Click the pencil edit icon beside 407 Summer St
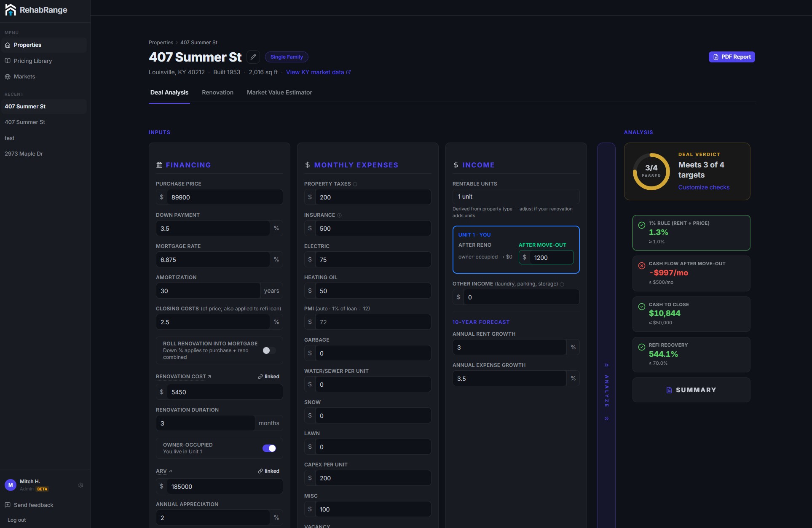 pyautogui.click(x=253, y=57)
